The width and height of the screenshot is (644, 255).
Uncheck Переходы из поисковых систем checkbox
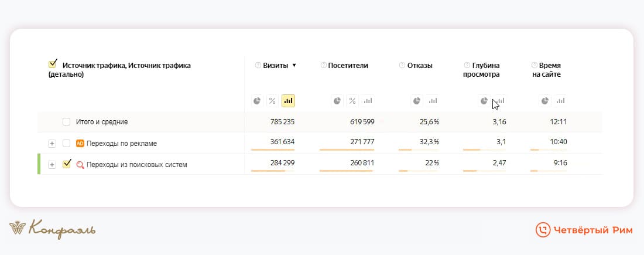click(x=67, y=164)
